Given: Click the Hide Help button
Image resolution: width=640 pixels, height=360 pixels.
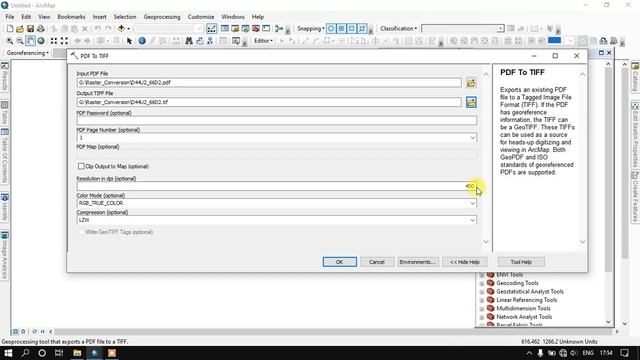Looking at the screenshot, I should click(x=464, y=262).
